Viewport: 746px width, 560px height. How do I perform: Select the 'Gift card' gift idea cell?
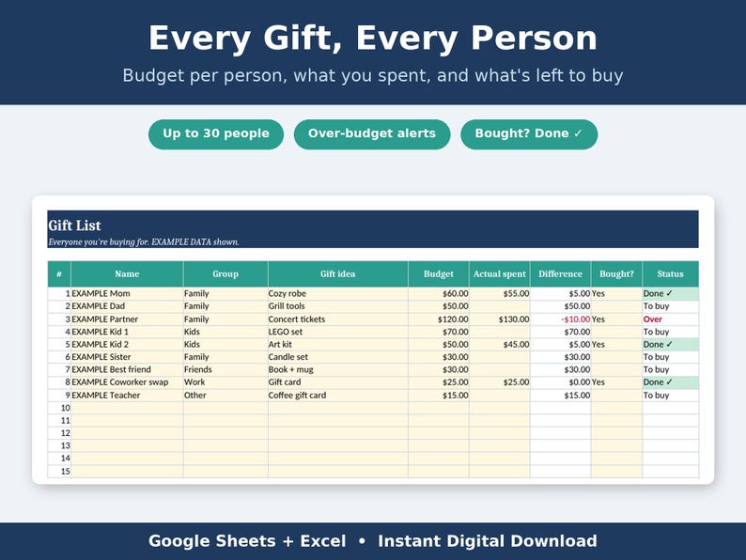click(338, 382)
